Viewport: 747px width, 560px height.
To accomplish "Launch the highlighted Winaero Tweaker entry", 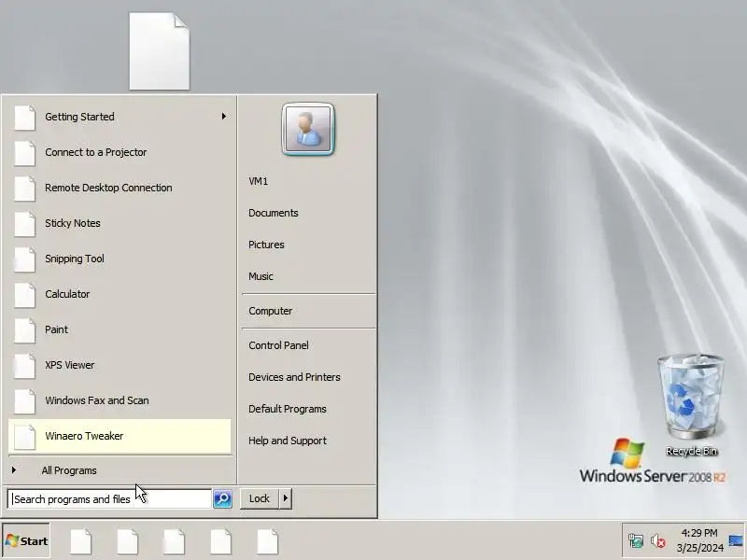I will [x=120, y=436].
